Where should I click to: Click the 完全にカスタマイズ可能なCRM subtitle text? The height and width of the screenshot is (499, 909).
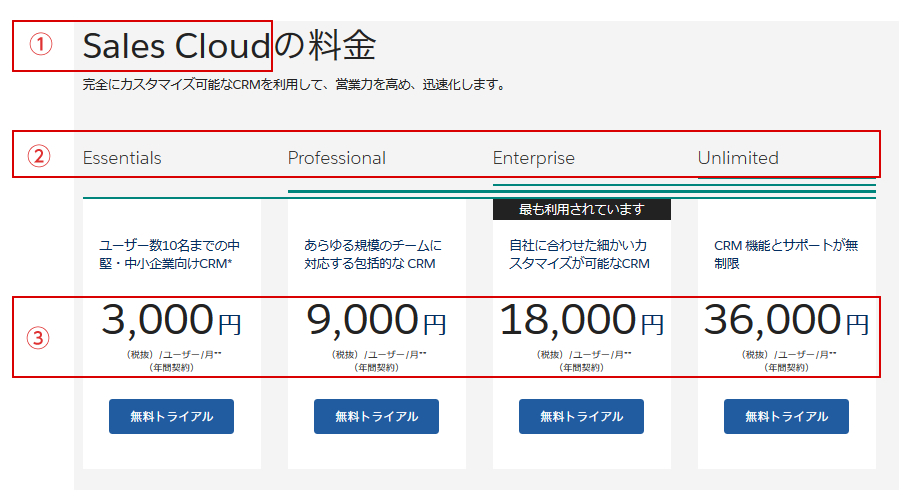(x=295, y=85)
